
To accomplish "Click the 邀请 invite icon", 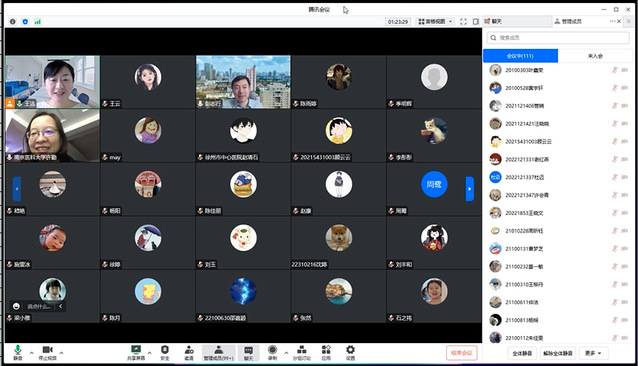I will [189, 352].
